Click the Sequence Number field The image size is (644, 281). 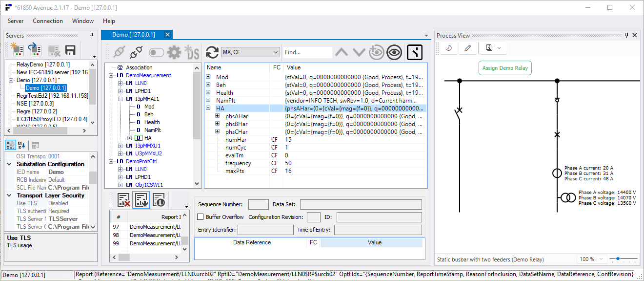click(x=259, y=204)
